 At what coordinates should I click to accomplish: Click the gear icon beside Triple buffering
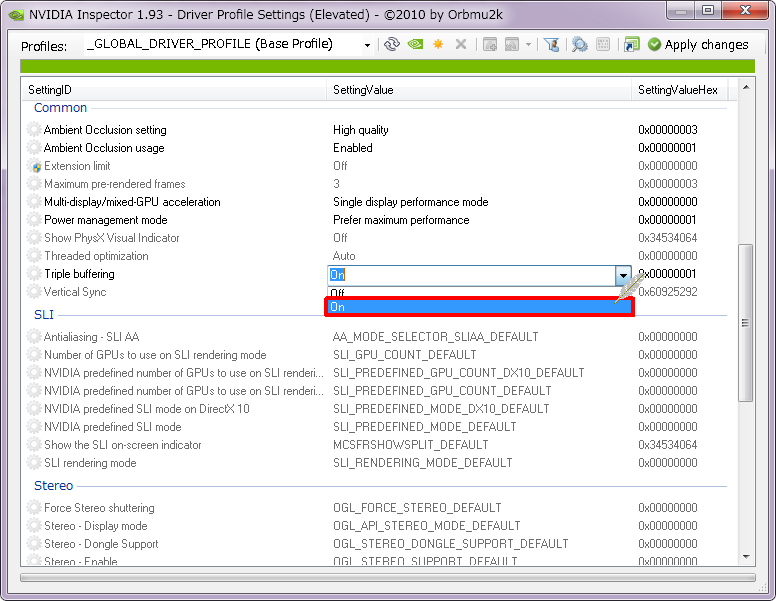coord(34,274)
